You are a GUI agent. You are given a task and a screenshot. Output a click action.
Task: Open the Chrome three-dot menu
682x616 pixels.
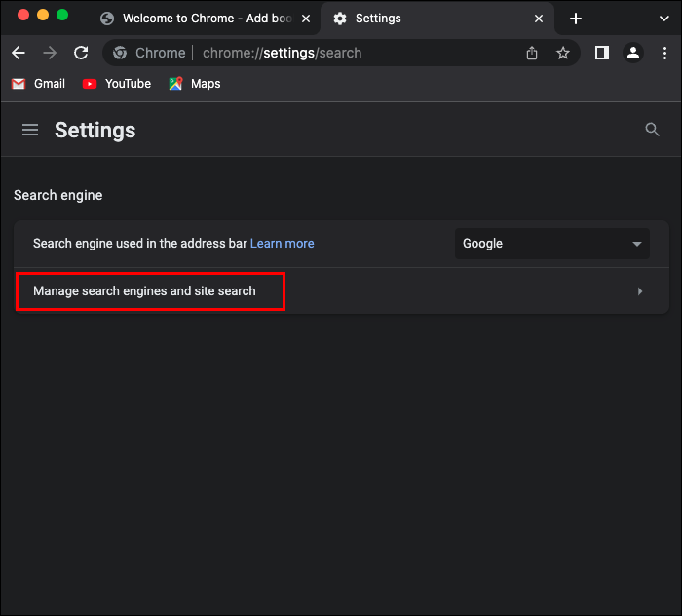pyautogui.click(x=664, y=54)
